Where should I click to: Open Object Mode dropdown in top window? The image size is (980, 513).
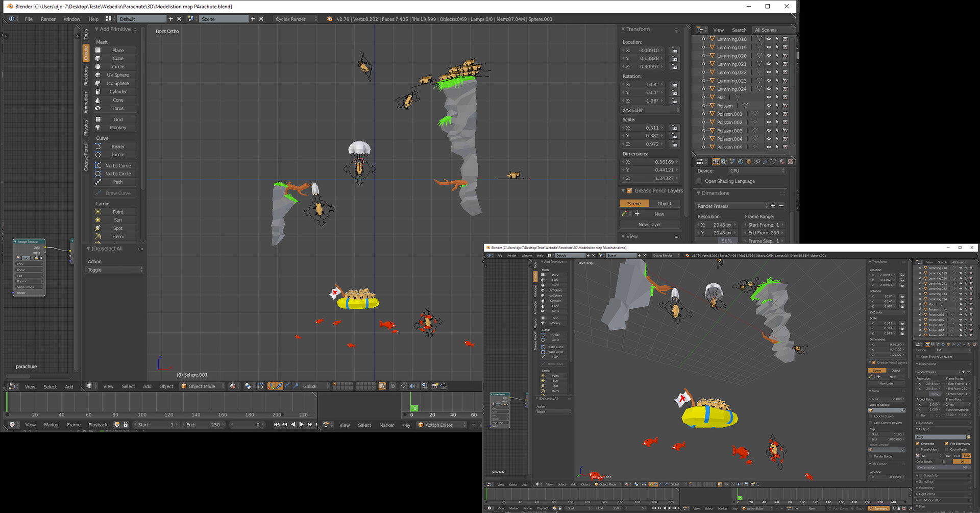tap(203, 386)
